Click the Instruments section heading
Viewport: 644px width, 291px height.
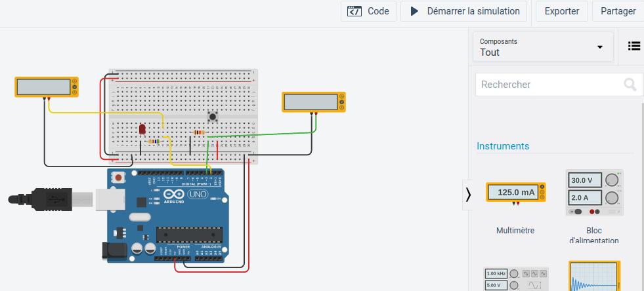(x=503, y=145)
